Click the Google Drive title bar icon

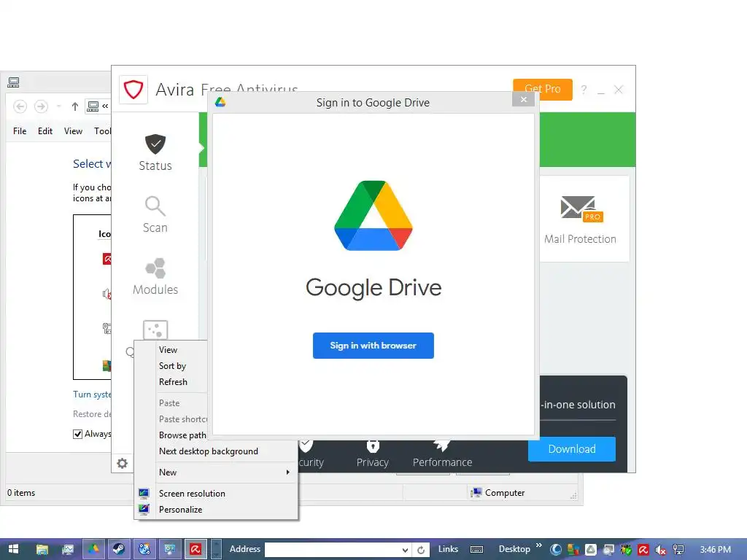pyautogui.click(x=220, y=102)
